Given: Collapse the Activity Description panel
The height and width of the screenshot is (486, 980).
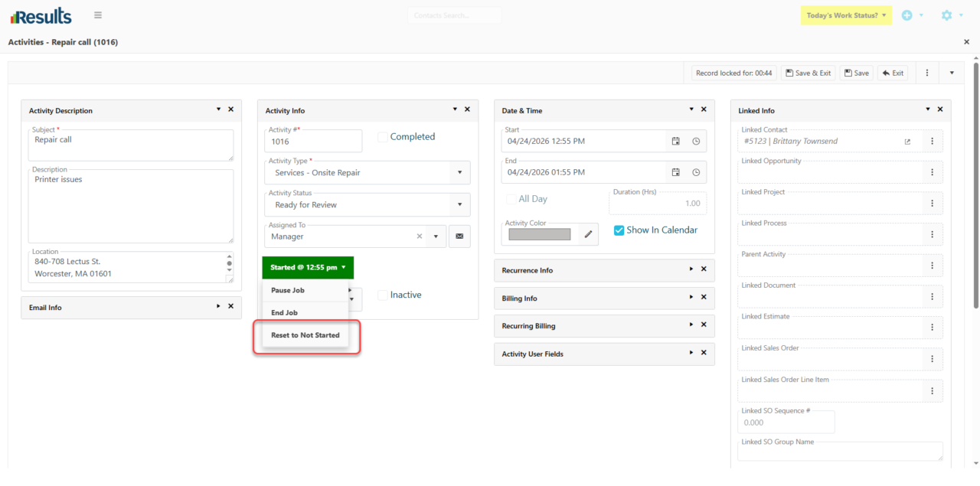Looking at the screenshot, I should pos(218,109).
